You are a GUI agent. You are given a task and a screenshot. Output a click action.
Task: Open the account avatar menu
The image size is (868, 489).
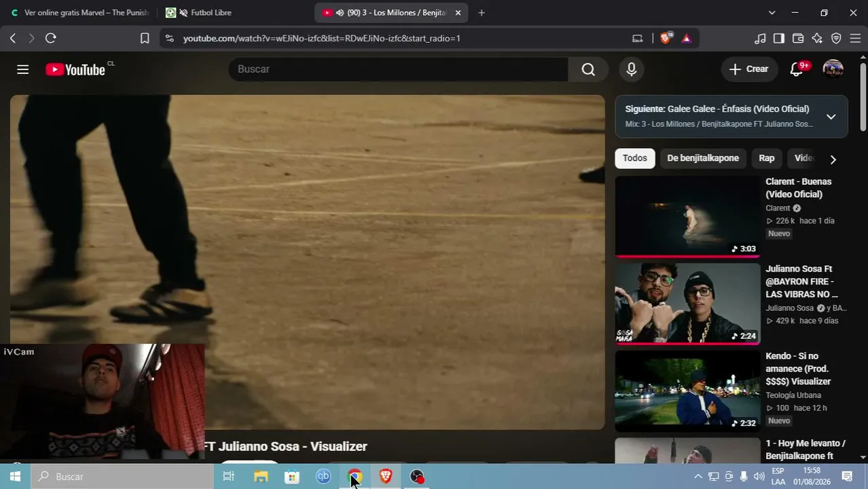coord(833,69)
